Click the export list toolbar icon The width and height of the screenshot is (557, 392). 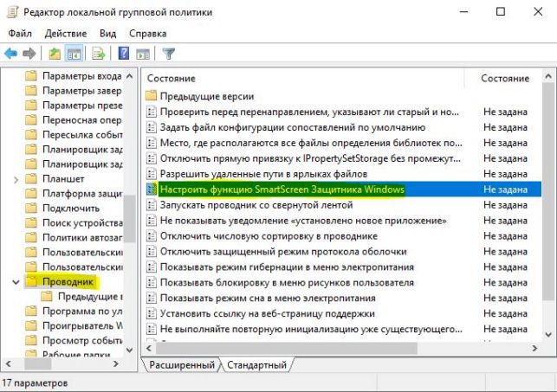click(x=99, y=54)
